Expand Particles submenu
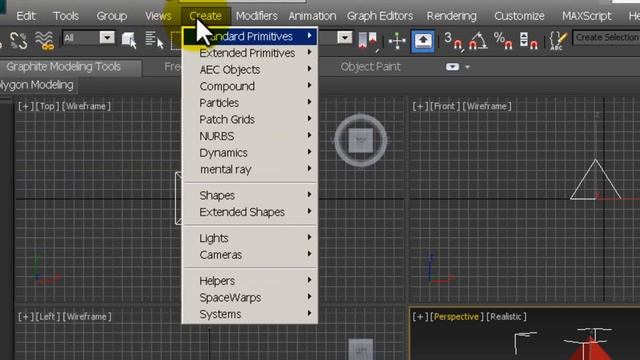Viewport: 640px width, 360px height. 250,103
